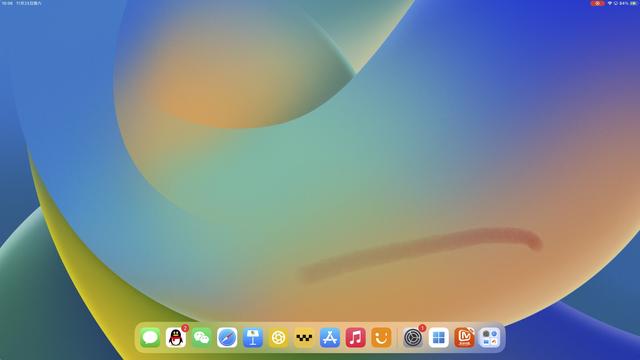Screen dimensions: 640x360
Task: Launch the orange Mango TV app
Action: tap(464, 338)
